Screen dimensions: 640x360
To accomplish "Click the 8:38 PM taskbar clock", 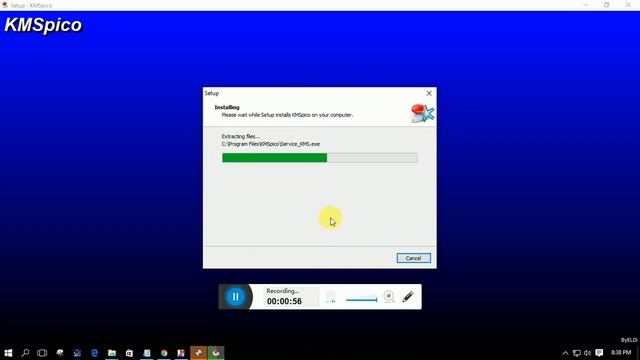I will tap(621, 353).
